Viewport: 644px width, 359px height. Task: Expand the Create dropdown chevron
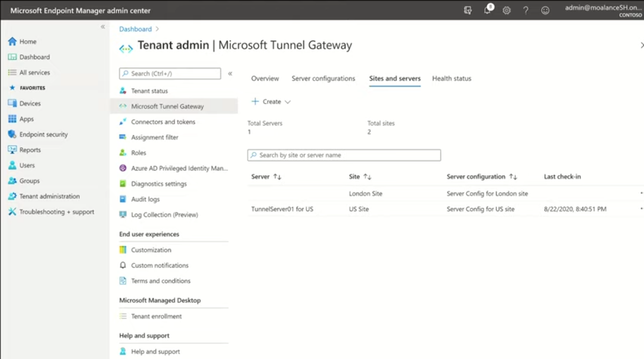288,102
